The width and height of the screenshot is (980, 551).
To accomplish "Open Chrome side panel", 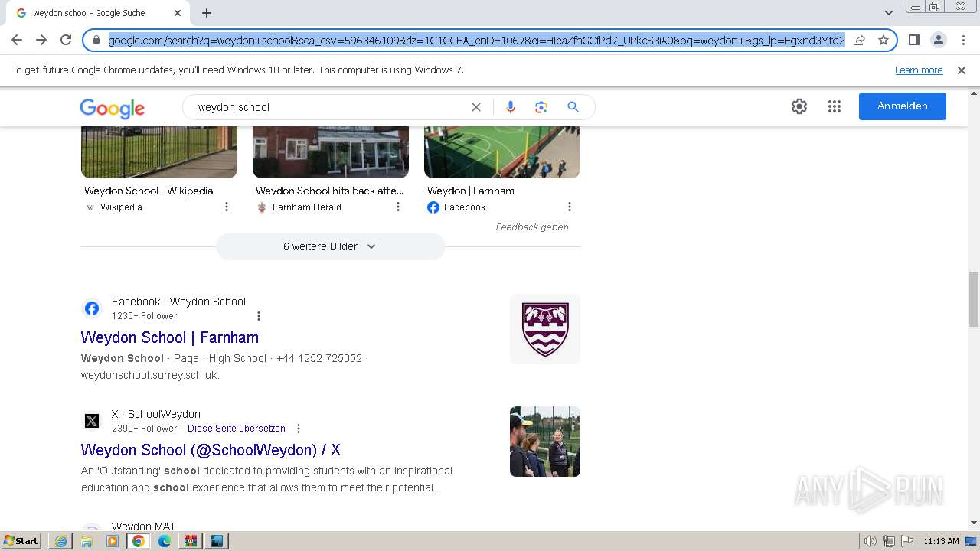I will pyautogui.click(x=914, y=40).
